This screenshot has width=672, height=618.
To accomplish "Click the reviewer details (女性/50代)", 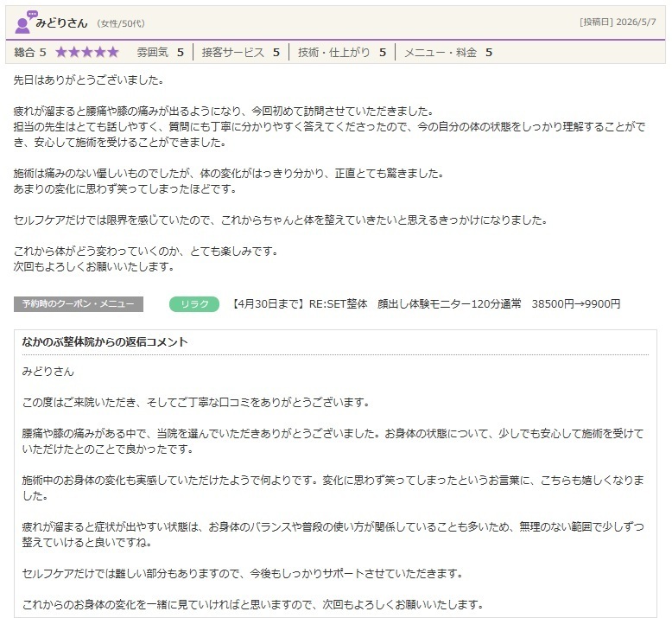I will pos(121,23).
